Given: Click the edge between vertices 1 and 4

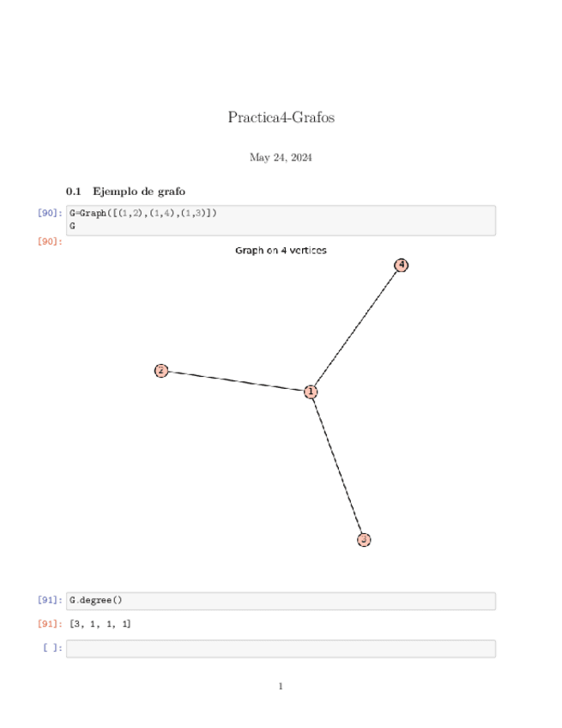Looking at the screenshot, I should point(356,328).
